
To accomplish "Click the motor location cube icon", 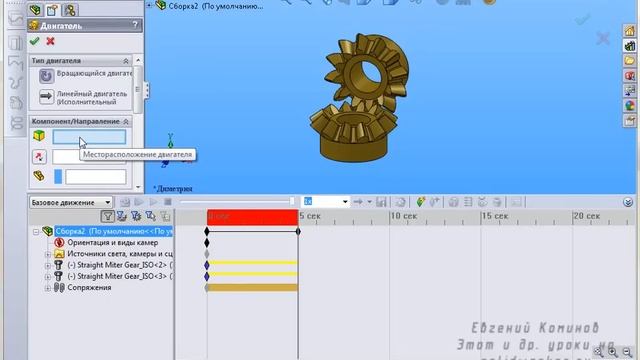I will pos(39,136).
